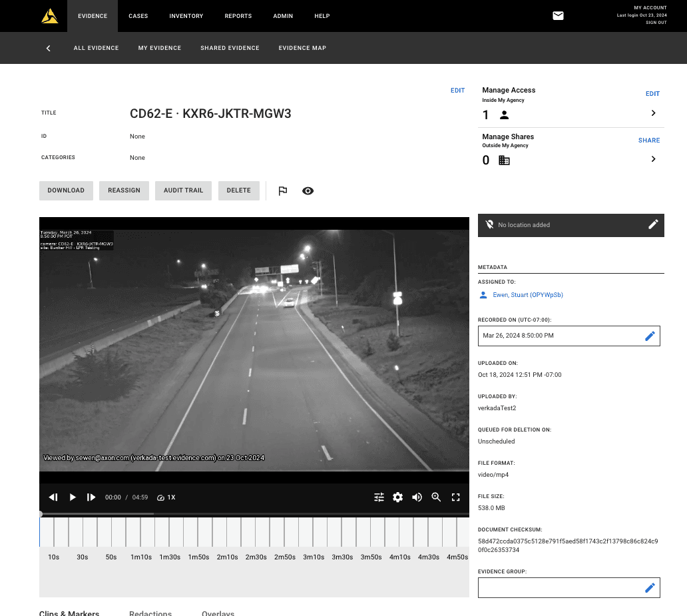
Task: Edit the location with the pencil icon
Action: click(653, 224)
